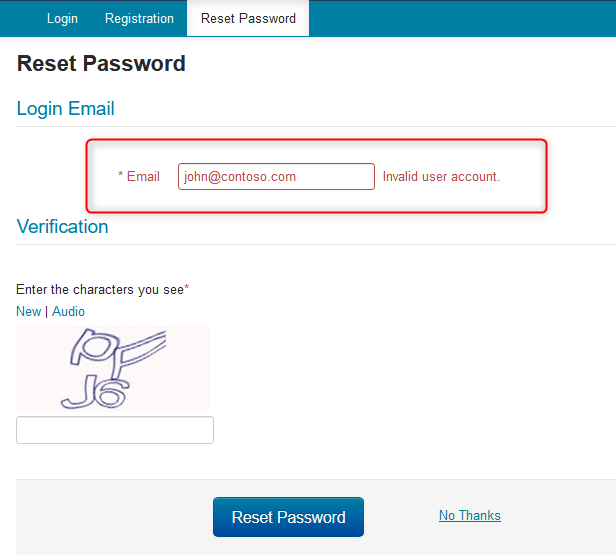
Task: Click the gray footer bar left of Reset Password button
Action: coord(110,517)
